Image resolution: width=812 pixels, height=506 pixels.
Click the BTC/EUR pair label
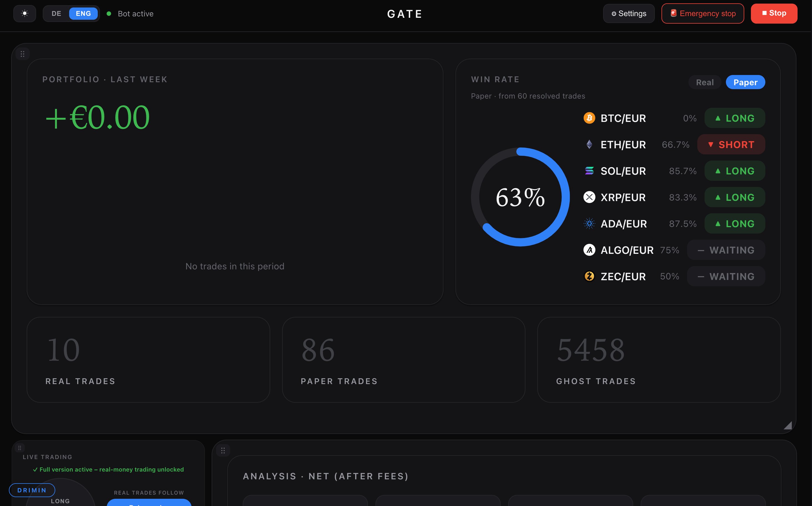tap(623, 118)
